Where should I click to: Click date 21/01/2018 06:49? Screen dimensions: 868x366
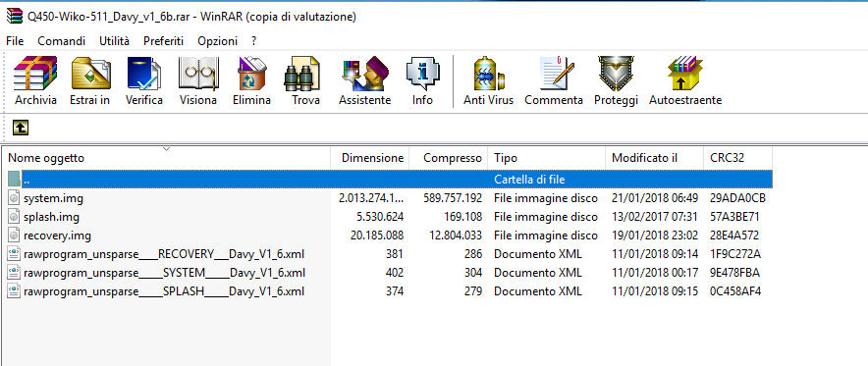coord(655,198)
